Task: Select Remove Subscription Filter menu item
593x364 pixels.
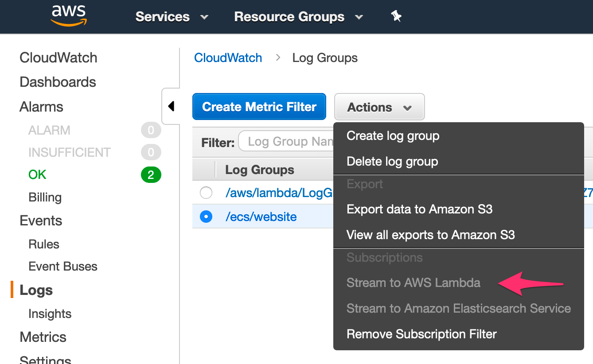Action: (x=421, y=334)
